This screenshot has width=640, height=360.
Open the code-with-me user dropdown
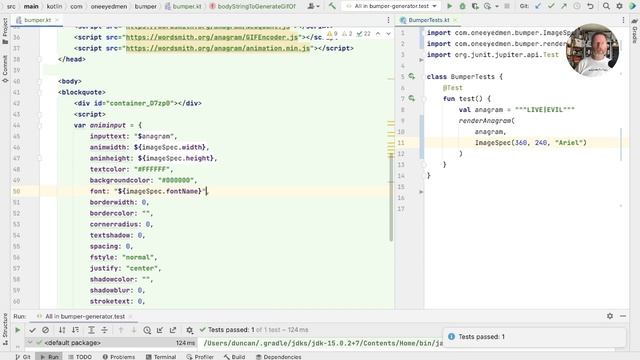tap(313, 6)
